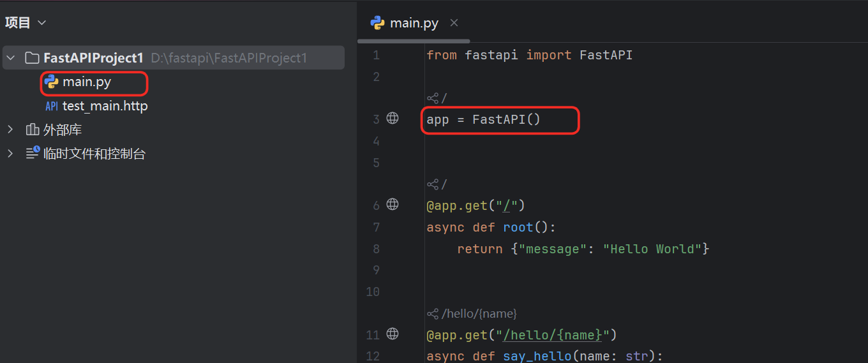Collapse the FastAPIProject1 folder node
The height and width of the screenshot is (363, 868).
tap(10, 58)
